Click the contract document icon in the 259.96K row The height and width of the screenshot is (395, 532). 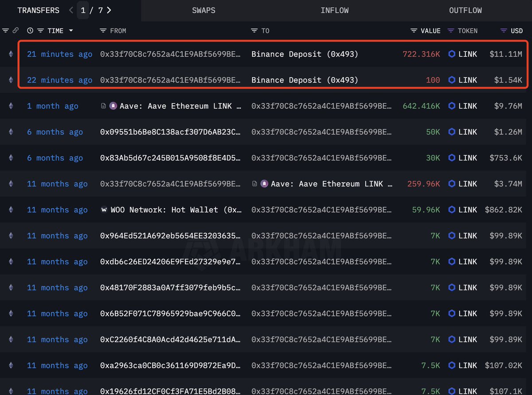click(254, 184)
